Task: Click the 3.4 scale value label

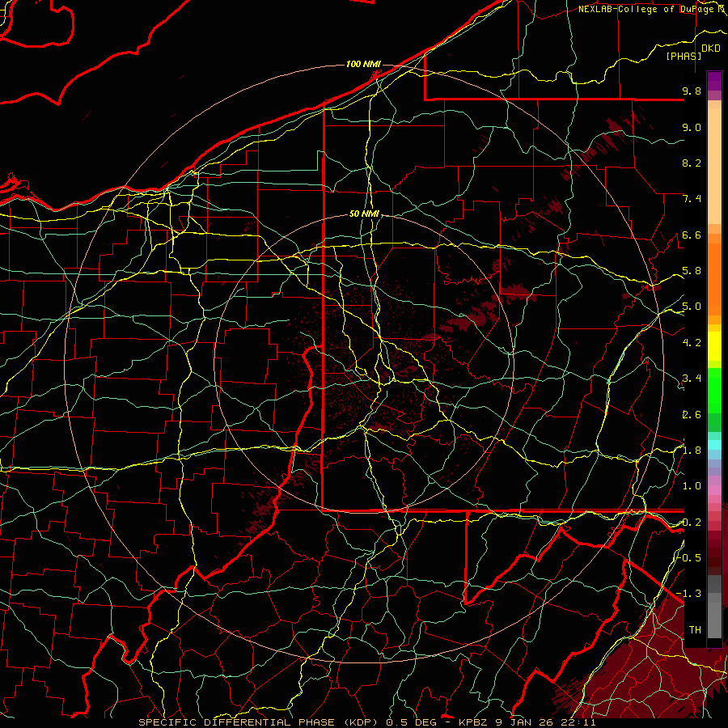Action: [x=692, y=379]
